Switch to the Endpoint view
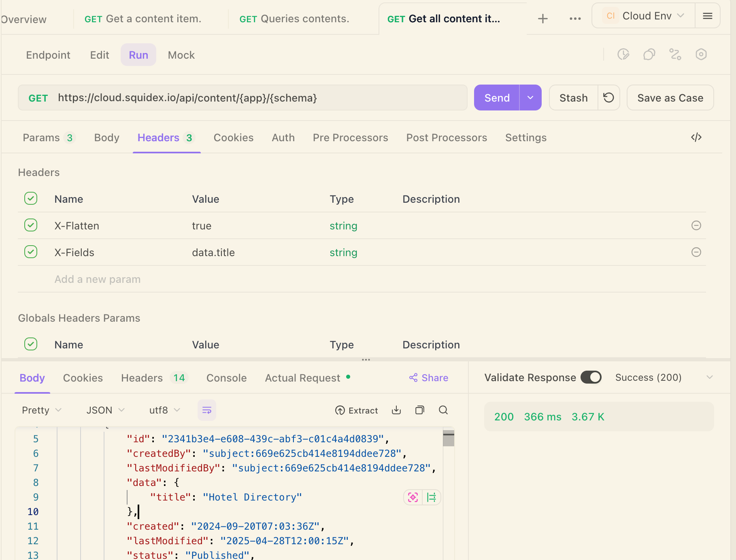 click(48, 55)
